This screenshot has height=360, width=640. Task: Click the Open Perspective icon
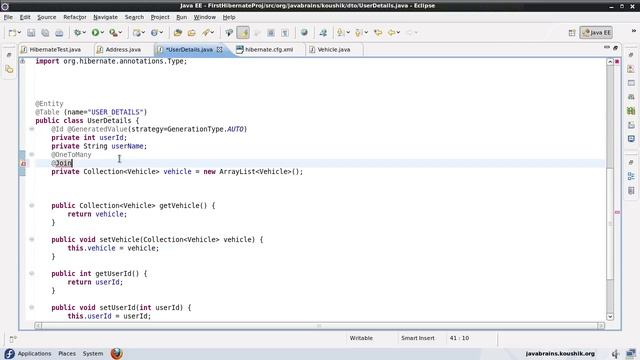572,33
